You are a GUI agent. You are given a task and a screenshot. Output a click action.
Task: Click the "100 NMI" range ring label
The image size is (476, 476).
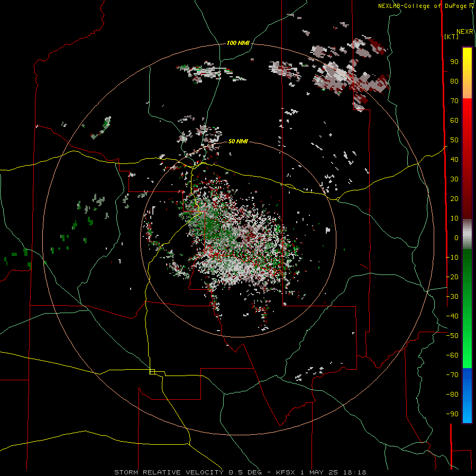pos(238,43)
